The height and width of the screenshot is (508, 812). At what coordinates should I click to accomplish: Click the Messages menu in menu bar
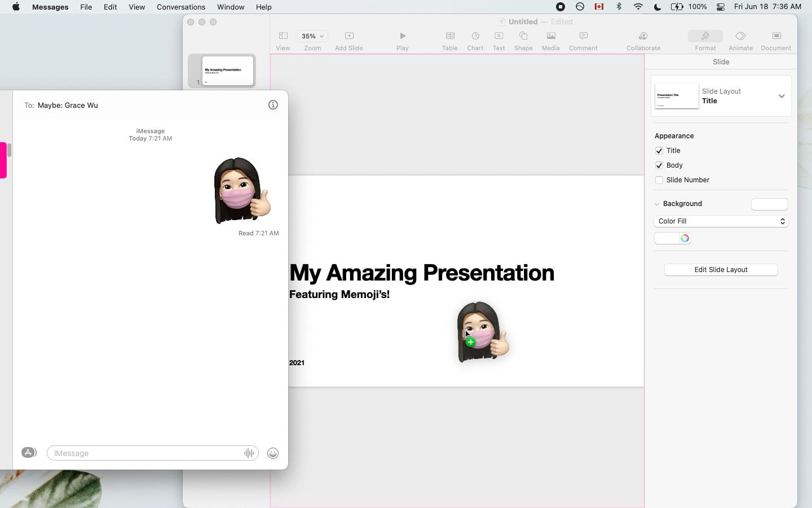(x=50, y=7)
